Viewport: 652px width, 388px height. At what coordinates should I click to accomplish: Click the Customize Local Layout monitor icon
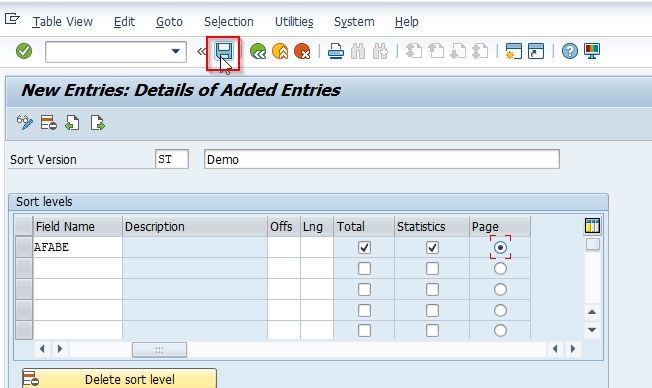592,52
